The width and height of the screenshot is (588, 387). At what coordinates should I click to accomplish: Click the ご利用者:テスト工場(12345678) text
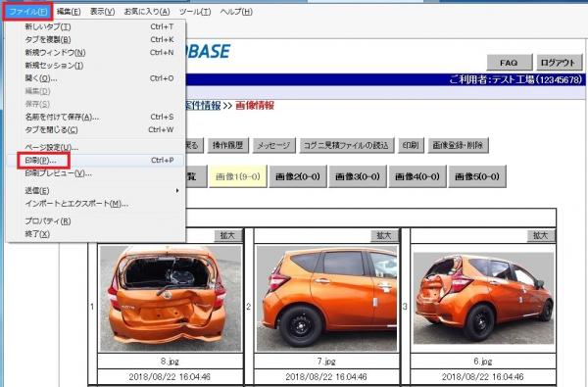point(515,79)
